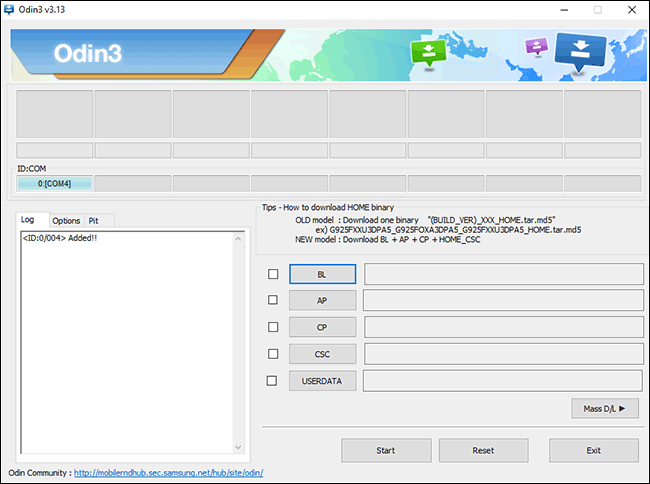The image size is (650, 484).
Task: Start the flashing process
Action: 386,450
